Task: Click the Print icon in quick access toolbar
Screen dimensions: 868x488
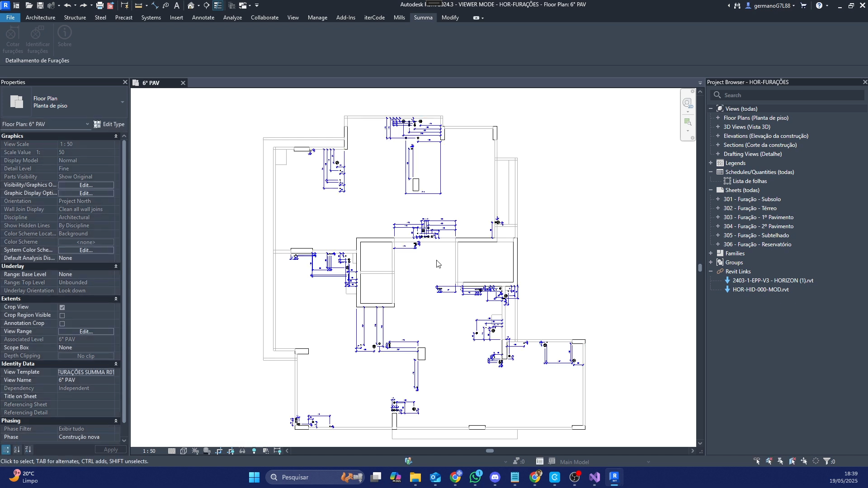Action: point(99,5)
